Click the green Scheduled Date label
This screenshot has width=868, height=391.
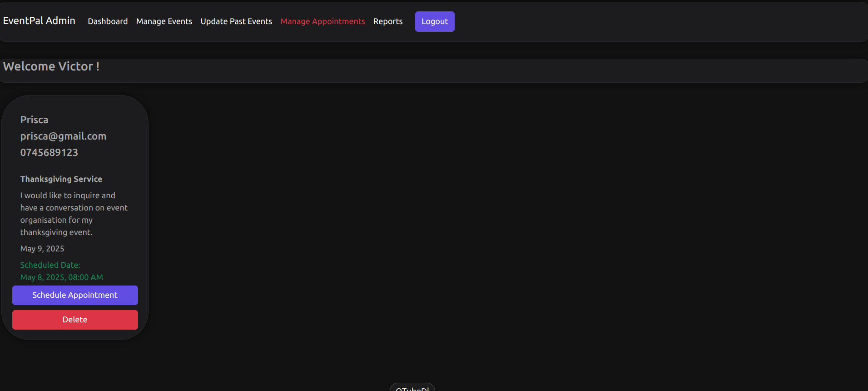point(50,265)
